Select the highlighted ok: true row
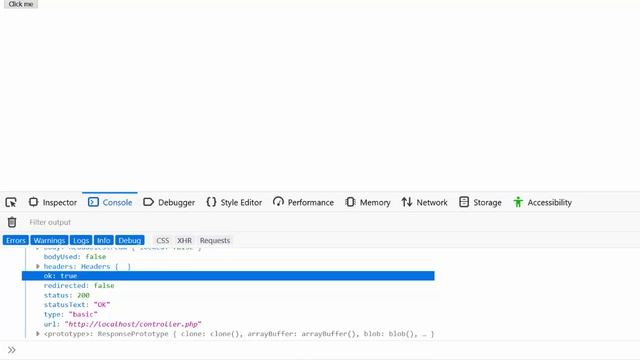This screenshot has height=360, width=640. (x=228, y=276)
